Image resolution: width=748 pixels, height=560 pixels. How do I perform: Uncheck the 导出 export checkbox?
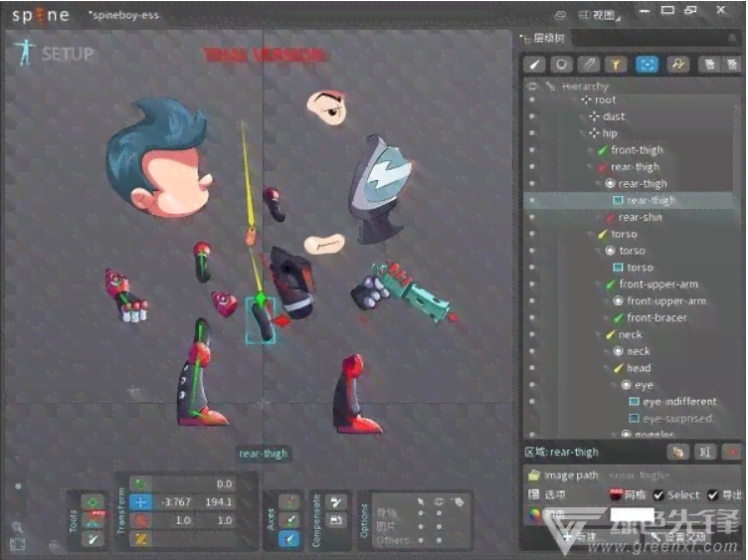click(713, 495)
